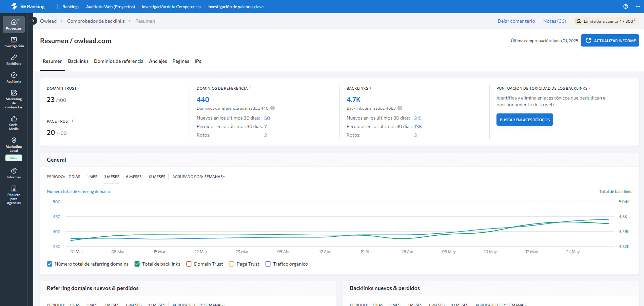The width and height of the screenshot is (644, 306).
Task: Click the Page Trust info icon
Action: (x=73, y=120)
